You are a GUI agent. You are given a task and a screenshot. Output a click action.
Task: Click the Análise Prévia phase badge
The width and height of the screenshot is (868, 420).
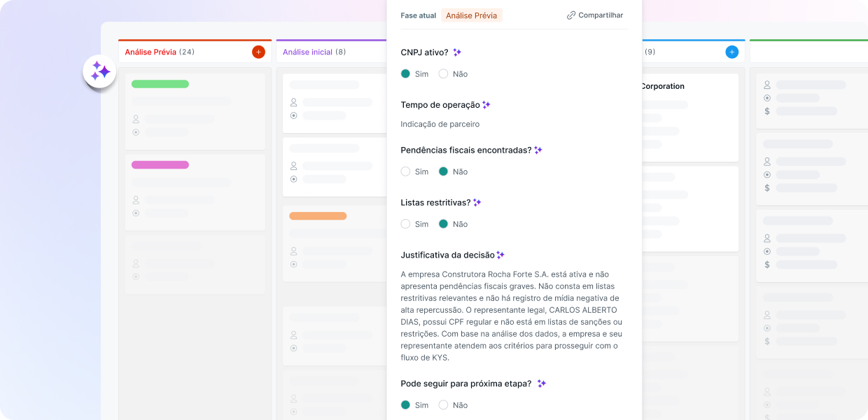click(471, 15)
